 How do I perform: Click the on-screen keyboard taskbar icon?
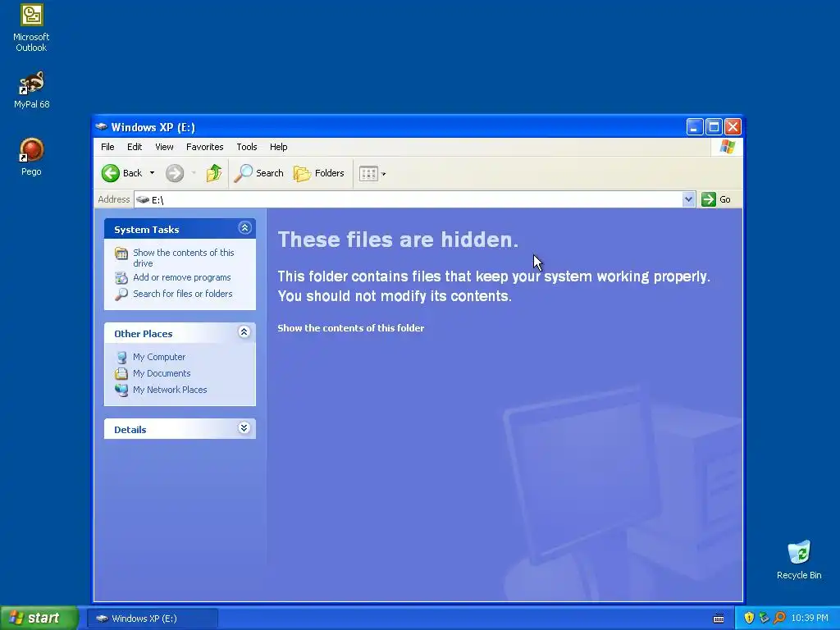click(719, 619)
